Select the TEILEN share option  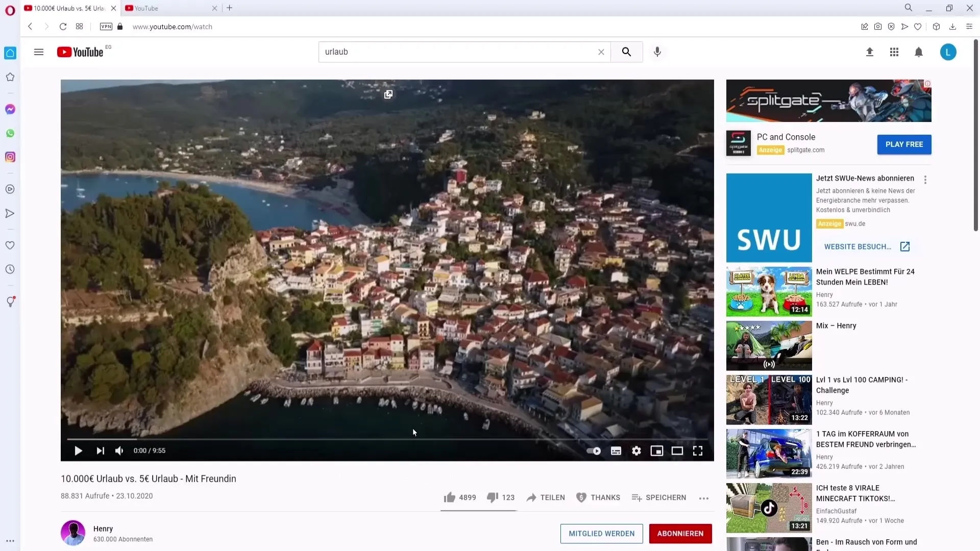pos(545,497)
